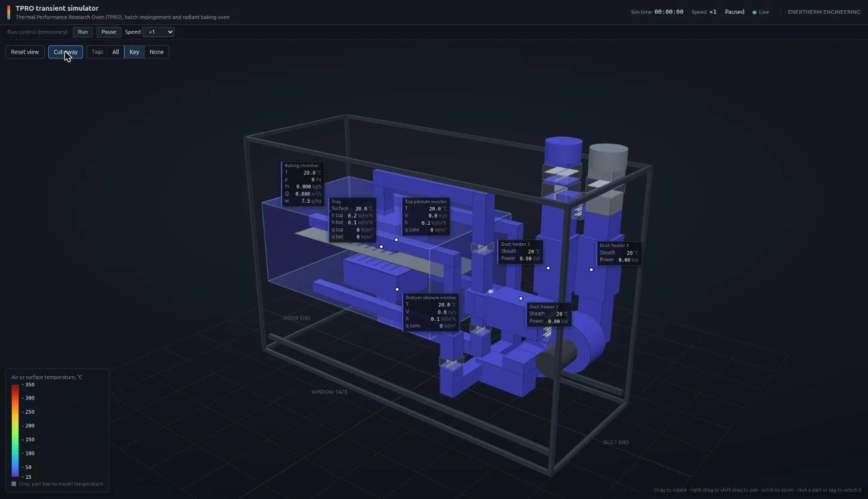This screenshot has width=868, height=499.
Task: Click the Paused status text
Action: pyautogui.click(x=734, y=12)
